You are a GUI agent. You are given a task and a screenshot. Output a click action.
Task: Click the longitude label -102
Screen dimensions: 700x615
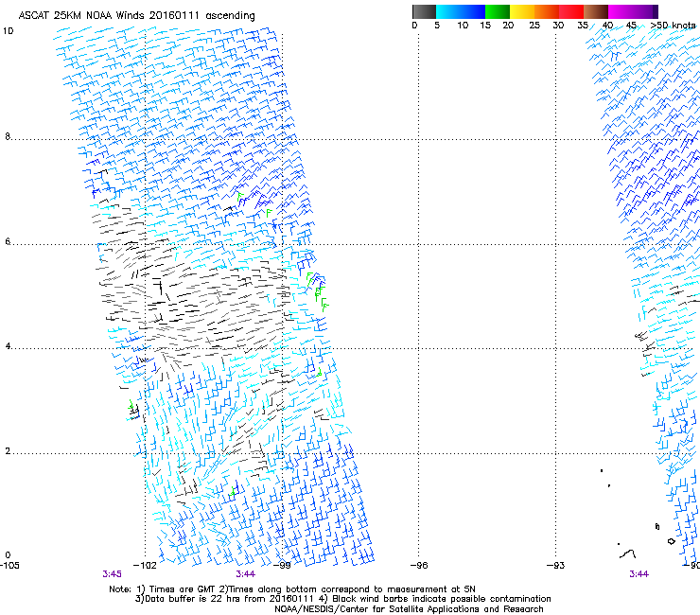145,565
